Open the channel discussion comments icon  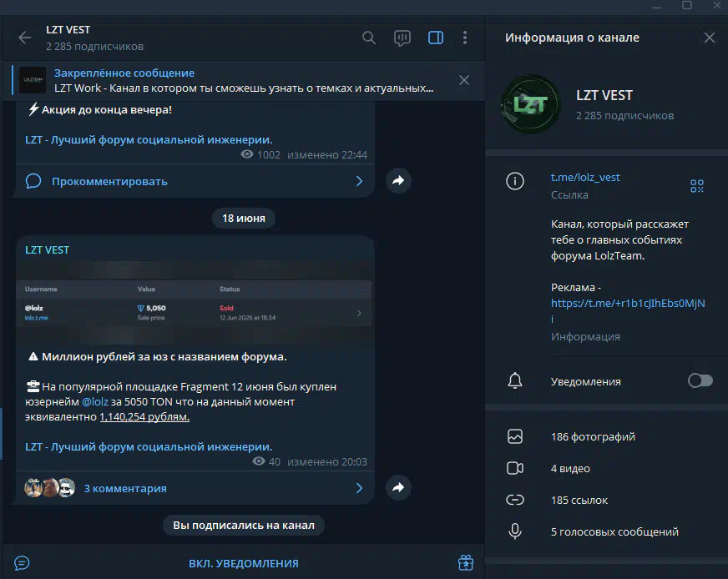[402, 38]
